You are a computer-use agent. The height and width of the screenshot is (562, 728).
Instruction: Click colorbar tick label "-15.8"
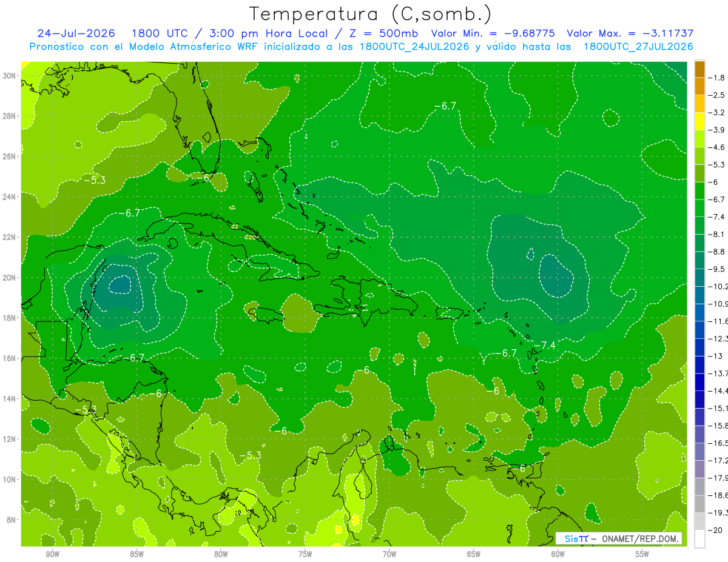pos(718,426)
